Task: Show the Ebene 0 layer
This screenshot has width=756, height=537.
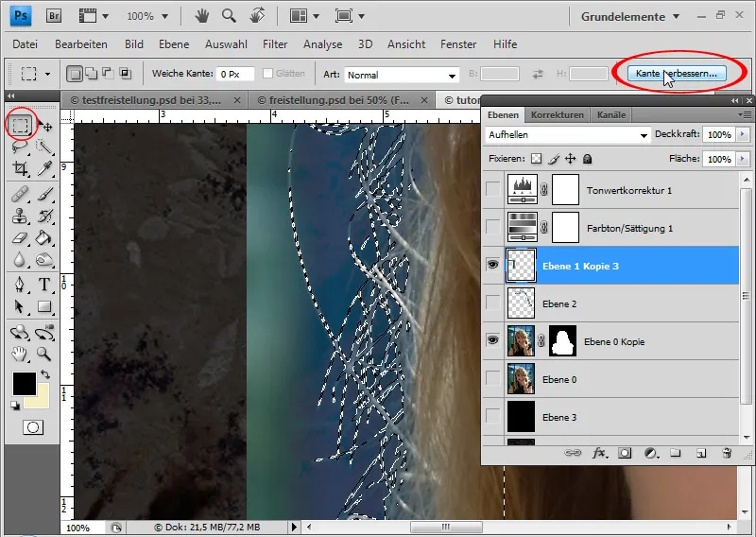Action: click(492, 379)
